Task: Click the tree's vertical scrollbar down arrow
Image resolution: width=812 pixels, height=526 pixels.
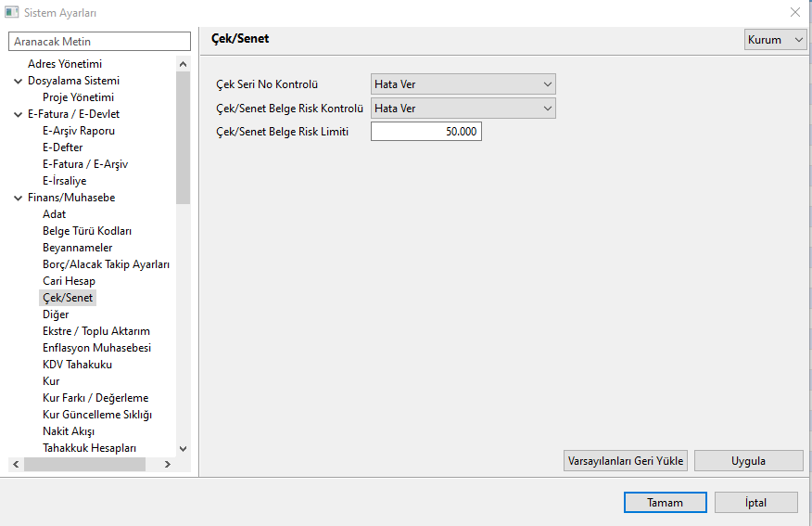Action: click(183, 448)
